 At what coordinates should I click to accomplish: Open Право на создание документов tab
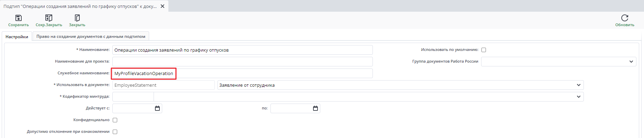[91, 36]
